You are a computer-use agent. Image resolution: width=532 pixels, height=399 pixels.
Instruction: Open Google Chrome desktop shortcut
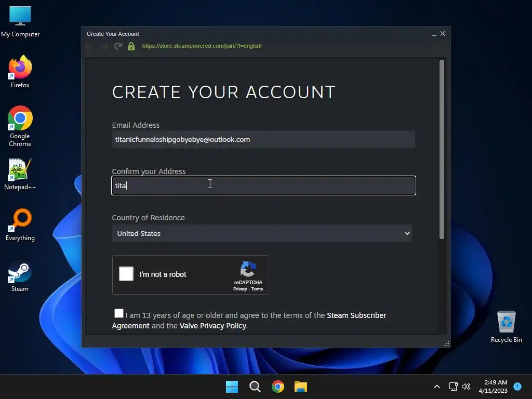tap(20, 126)
